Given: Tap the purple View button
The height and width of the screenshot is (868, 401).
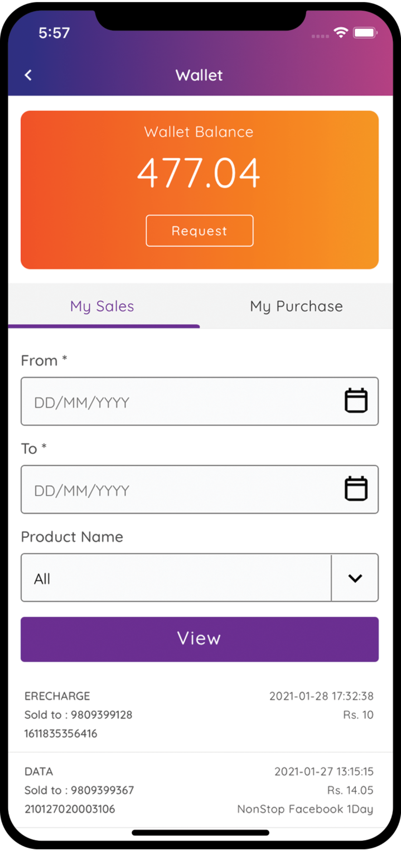Looking at the screenshot, I should point(200,639).
